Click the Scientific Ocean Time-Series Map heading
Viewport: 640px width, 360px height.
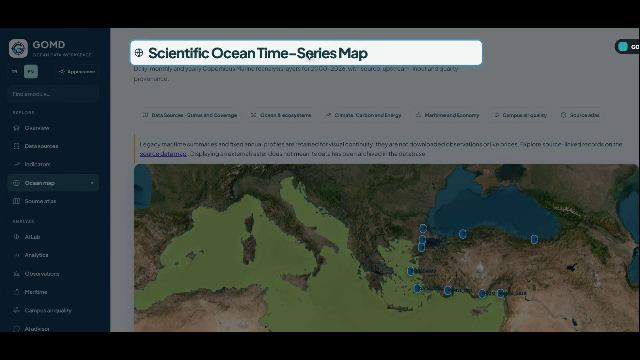point(258,53)
